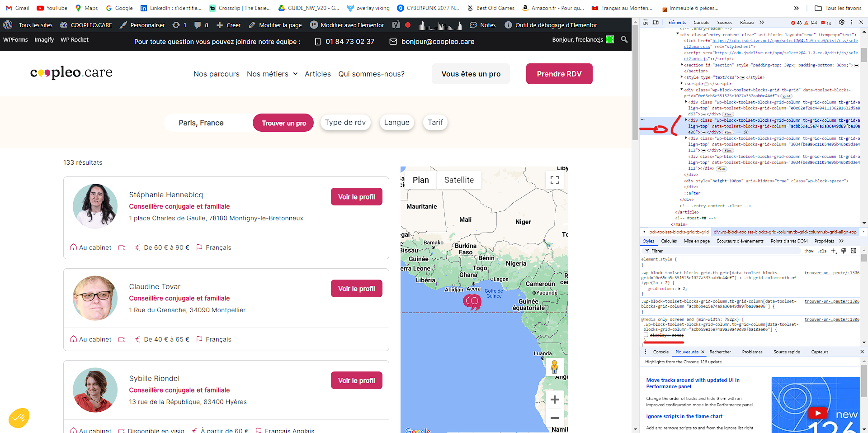
Task: Open the Personnaliser customizer item
Action: point(142,25)
